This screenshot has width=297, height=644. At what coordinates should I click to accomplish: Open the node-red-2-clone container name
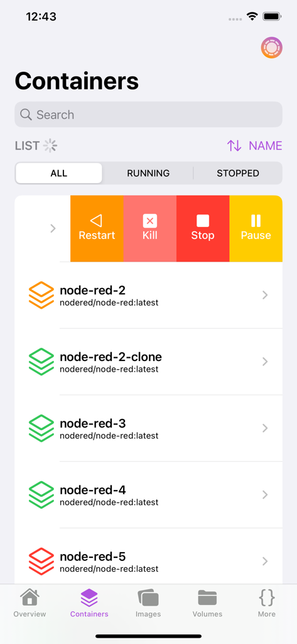[x=111, y=357]
